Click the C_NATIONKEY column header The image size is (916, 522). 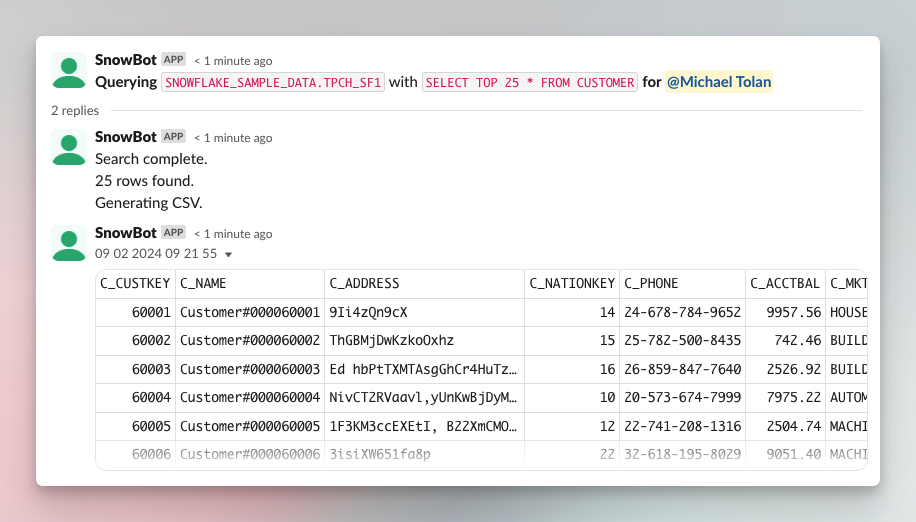pyautogui.click(x=572, y=284)
